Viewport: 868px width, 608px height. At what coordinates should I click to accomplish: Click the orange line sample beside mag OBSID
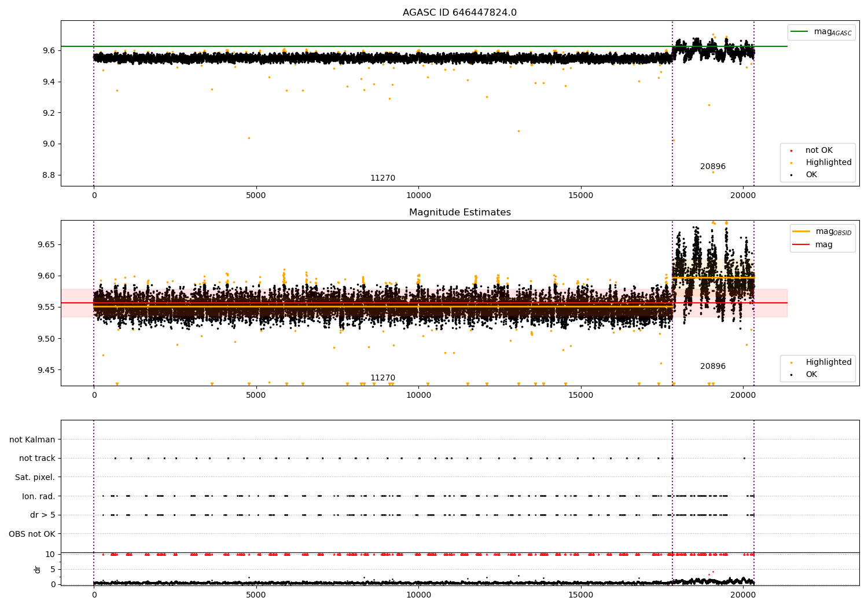(801, 232)
